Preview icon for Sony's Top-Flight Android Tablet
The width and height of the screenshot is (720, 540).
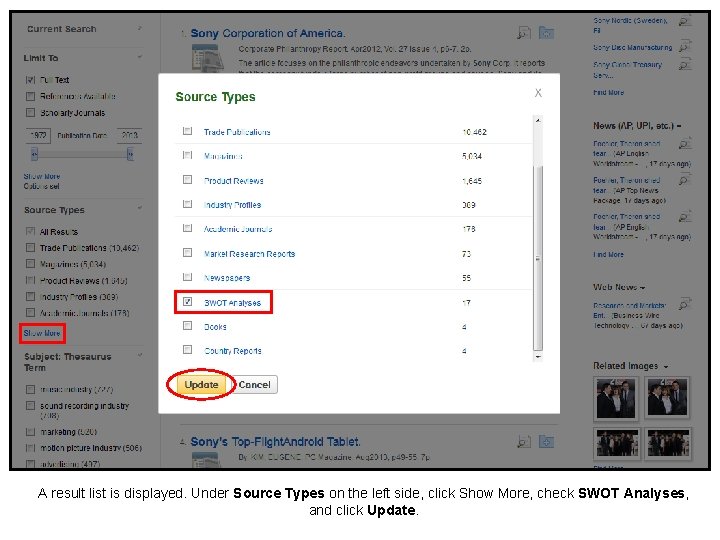click(524, 442)
